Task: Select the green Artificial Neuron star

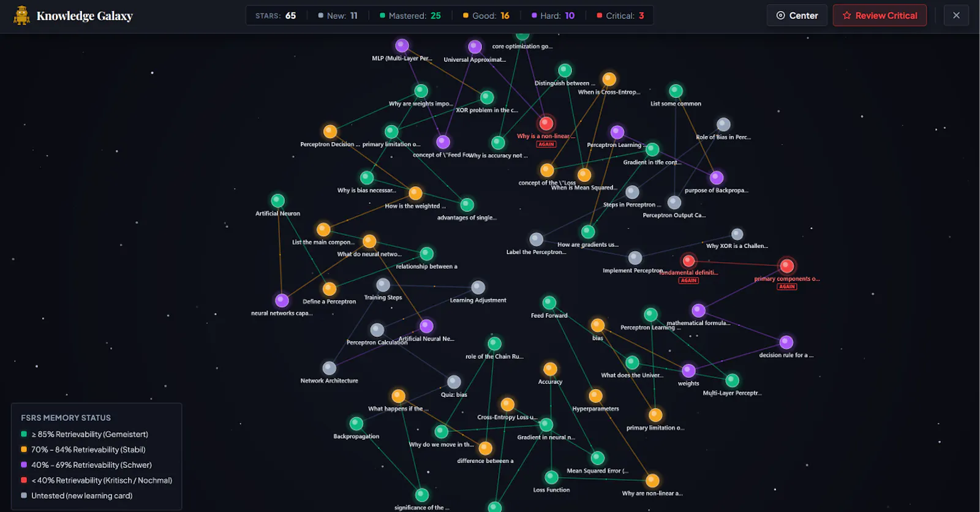Action: pos(277,200)
